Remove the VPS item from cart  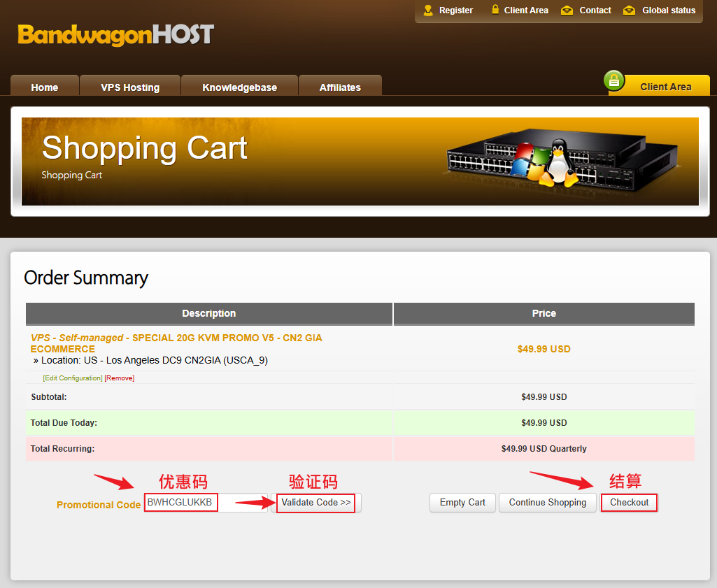(120, 378)
